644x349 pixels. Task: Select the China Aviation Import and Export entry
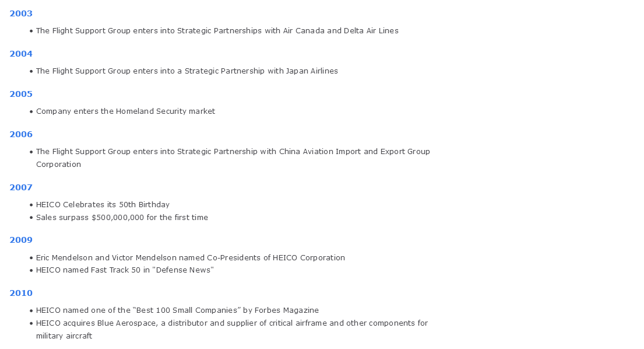233,158
